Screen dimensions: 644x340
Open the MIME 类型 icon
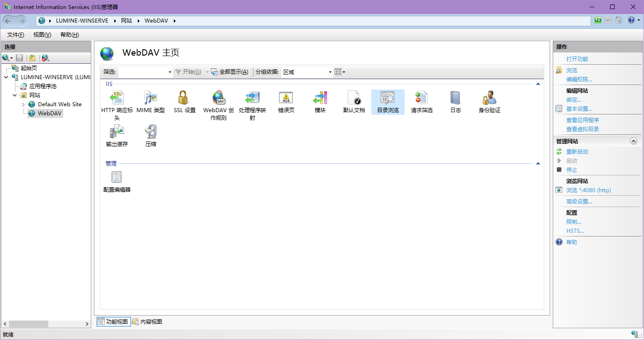coord(150,98)
